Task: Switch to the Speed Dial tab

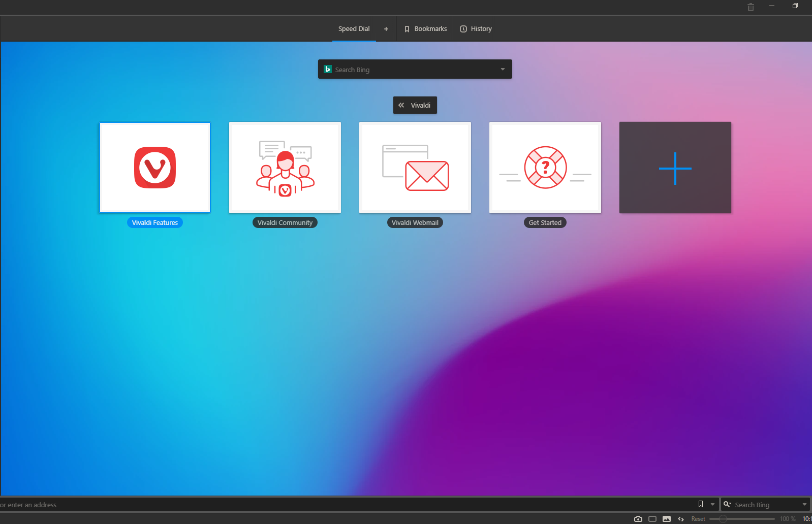Action: click(354, 29)
